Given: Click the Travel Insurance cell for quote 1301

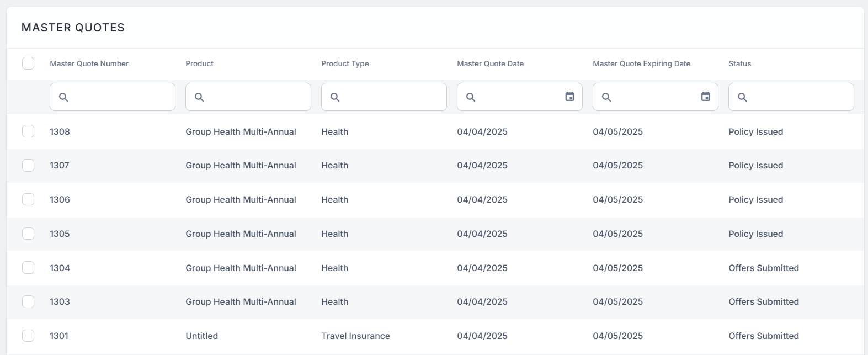Looking at the screenshot, I should tap(355, 336).
